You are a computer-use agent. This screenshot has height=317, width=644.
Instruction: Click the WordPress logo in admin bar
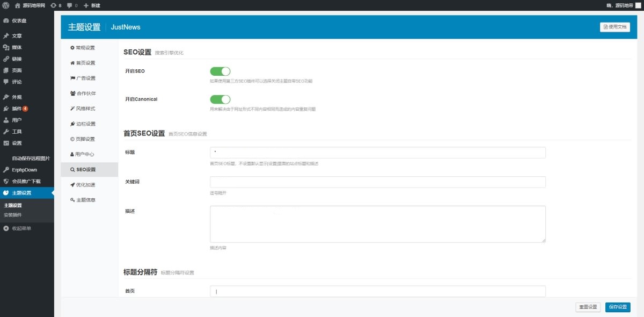click(x=5, y=5)
